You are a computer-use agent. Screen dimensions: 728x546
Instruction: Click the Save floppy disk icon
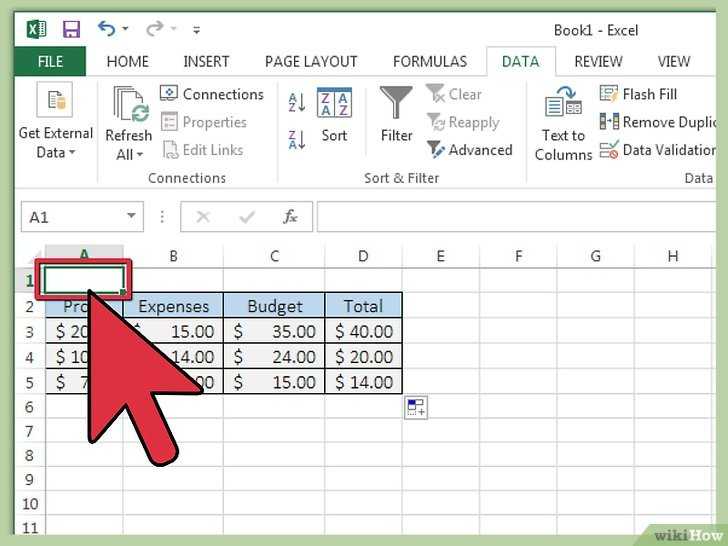[x=71, y=29]
